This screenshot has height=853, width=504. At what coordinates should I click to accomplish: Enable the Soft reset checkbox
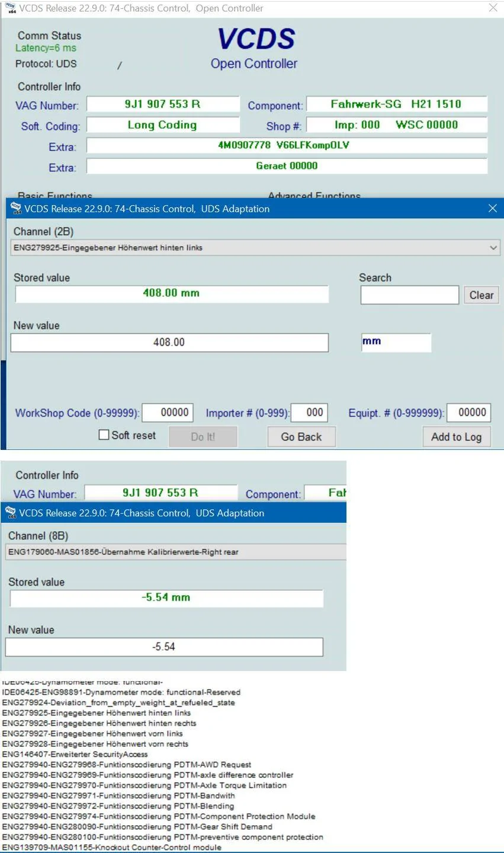coord(104,435)
